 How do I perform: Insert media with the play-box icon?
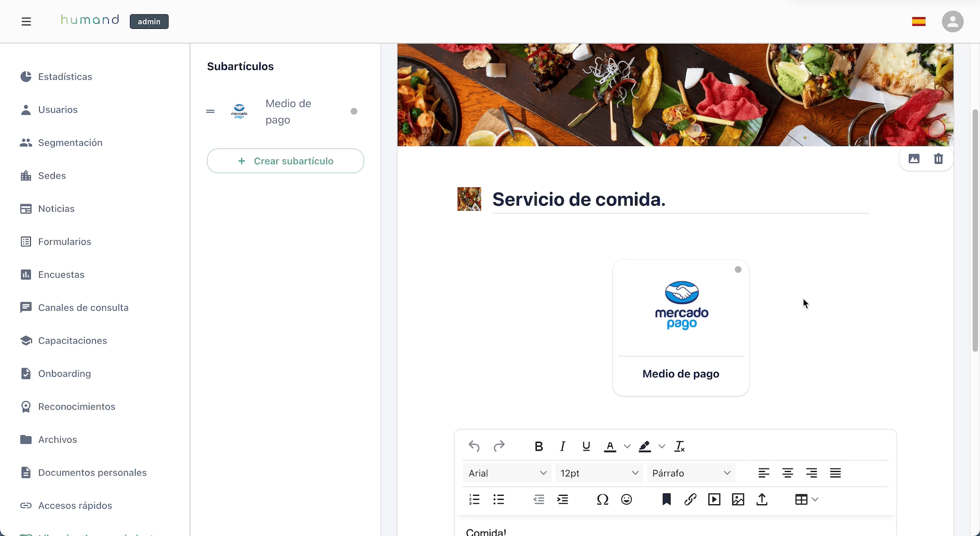[714, 499]
